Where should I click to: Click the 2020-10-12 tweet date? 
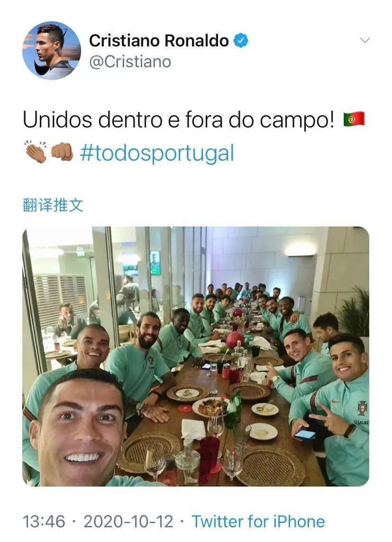128,521
